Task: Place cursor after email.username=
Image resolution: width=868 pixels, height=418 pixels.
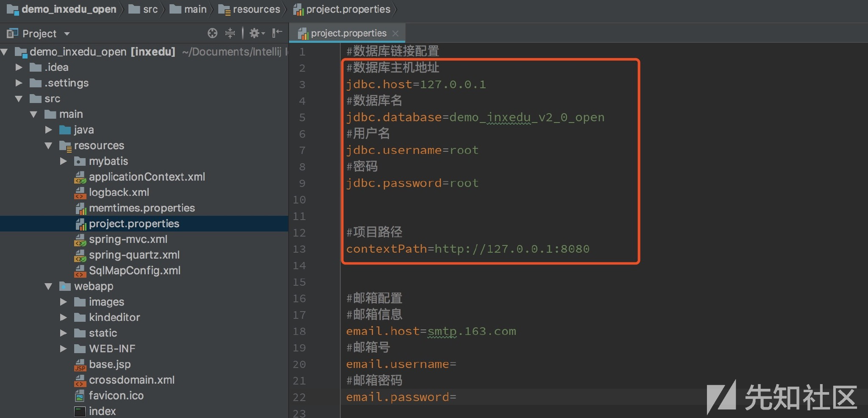Action: [x=457, y=364]
